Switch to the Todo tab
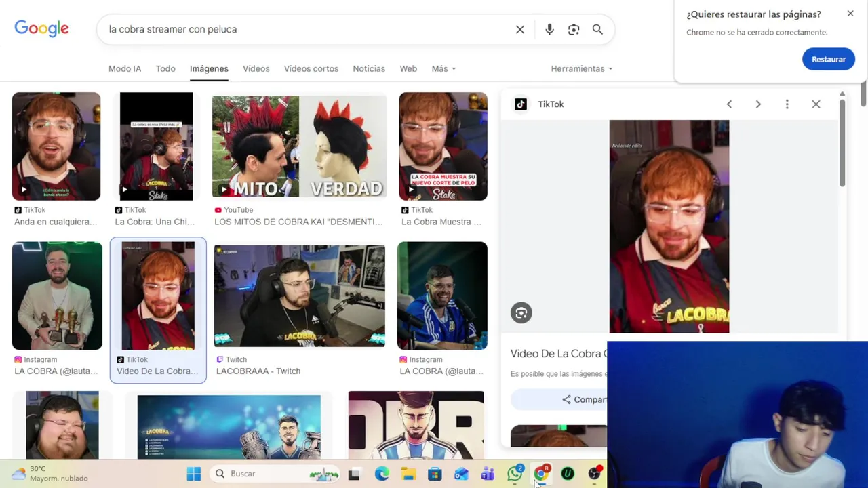 coord(165,68)
